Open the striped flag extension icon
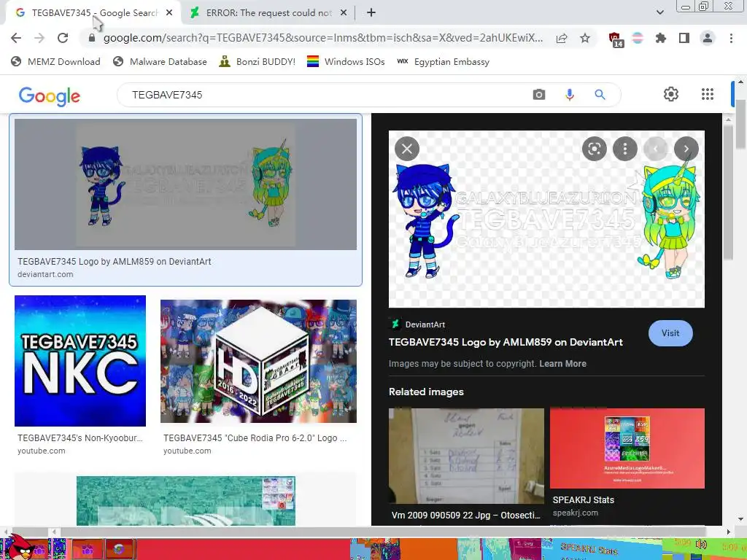747x560 pixels. click(638, 38)
